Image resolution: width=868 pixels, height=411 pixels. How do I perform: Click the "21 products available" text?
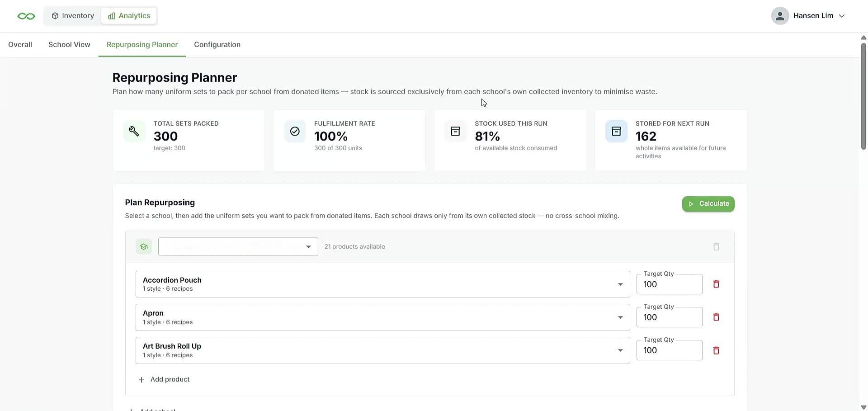coord(354,247)
